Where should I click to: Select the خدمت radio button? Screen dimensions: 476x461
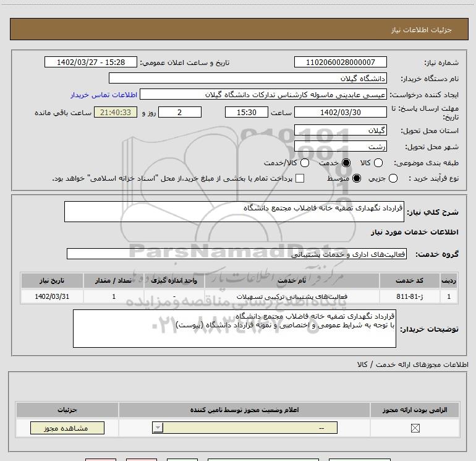[x=346, y=163]
